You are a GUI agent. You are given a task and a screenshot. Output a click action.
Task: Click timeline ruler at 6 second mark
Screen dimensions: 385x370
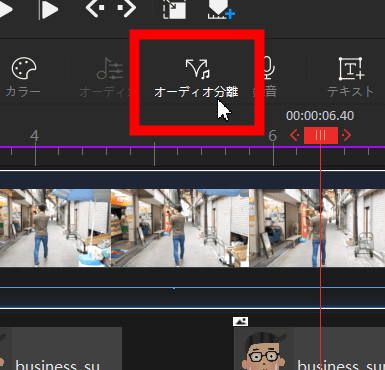coord(273,156)
